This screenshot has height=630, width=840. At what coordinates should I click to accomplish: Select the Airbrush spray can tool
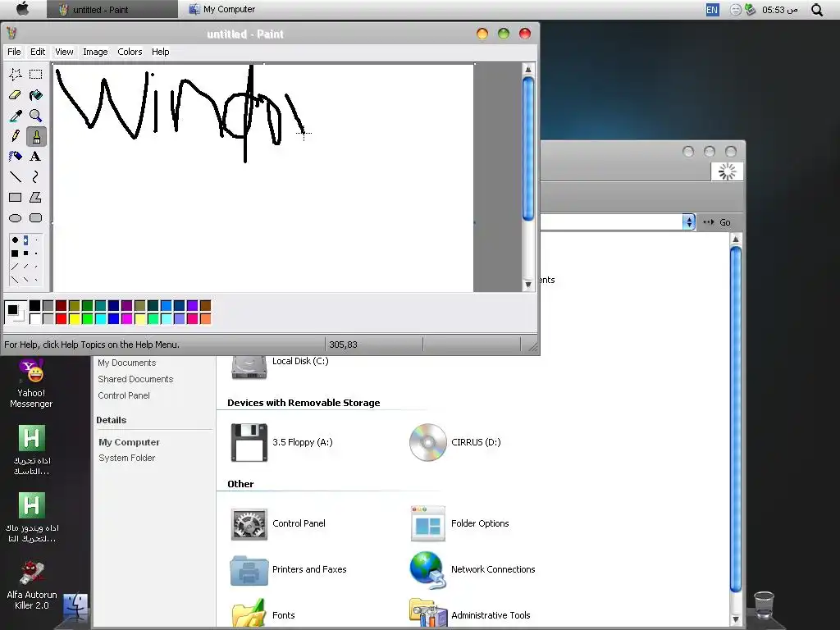(15, 157)
